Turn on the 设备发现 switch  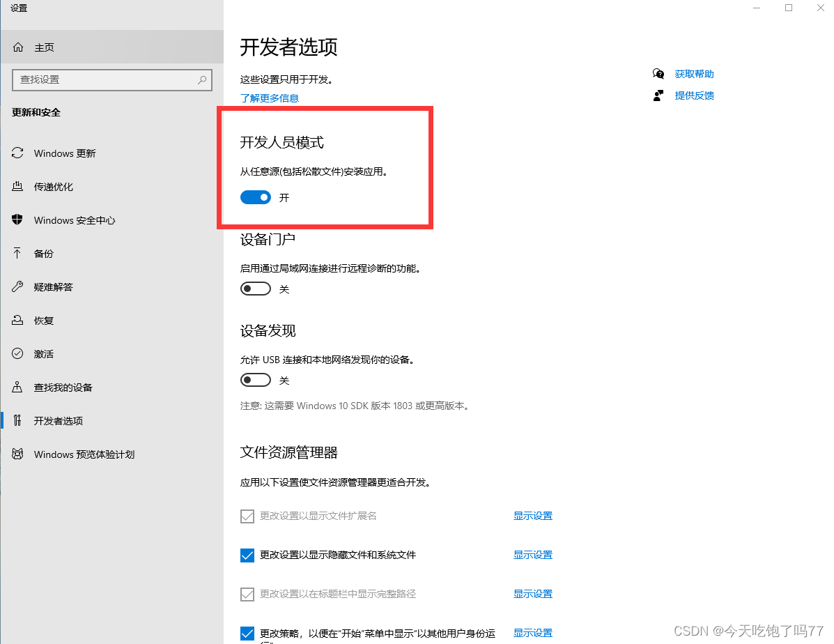pos(255,379)
